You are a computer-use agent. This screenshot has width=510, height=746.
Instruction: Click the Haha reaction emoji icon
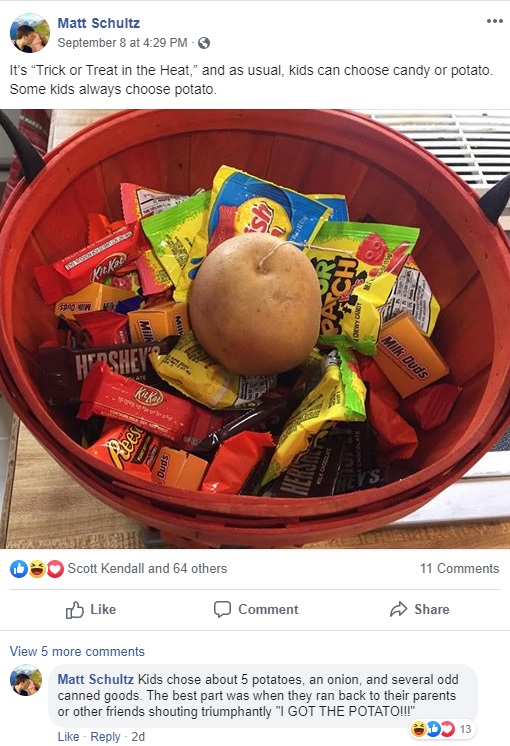[37, 569]
